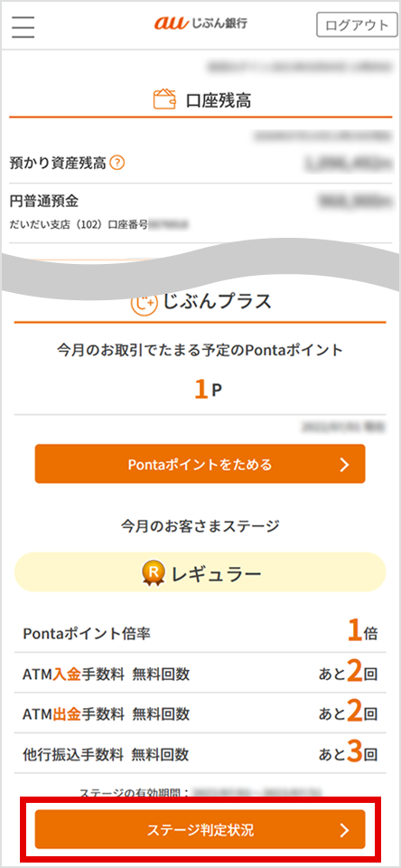Image resolution: width=401 pixels, height=868 pixels.
Task: Click the chevron on Pontaポイントをためる button
Action: click(x=345, y=464)
